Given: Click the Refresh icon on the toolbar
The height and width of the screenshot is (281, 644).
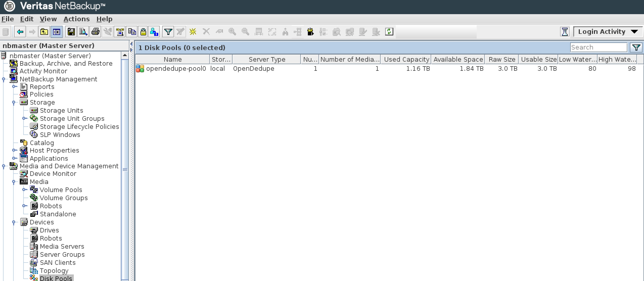Looking at the screenshot, I should pyautogui.click(x=389, y=32).
